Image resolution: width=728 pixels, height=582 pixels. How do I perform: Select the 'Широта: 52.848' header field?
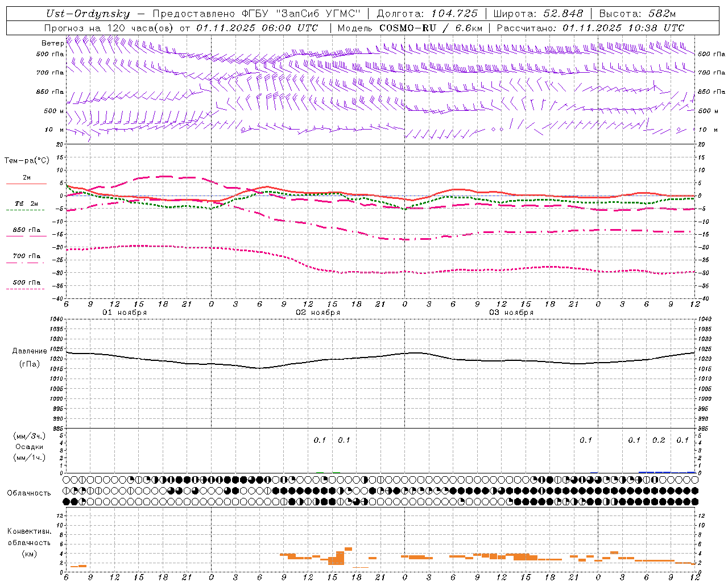tap(538, 14)
